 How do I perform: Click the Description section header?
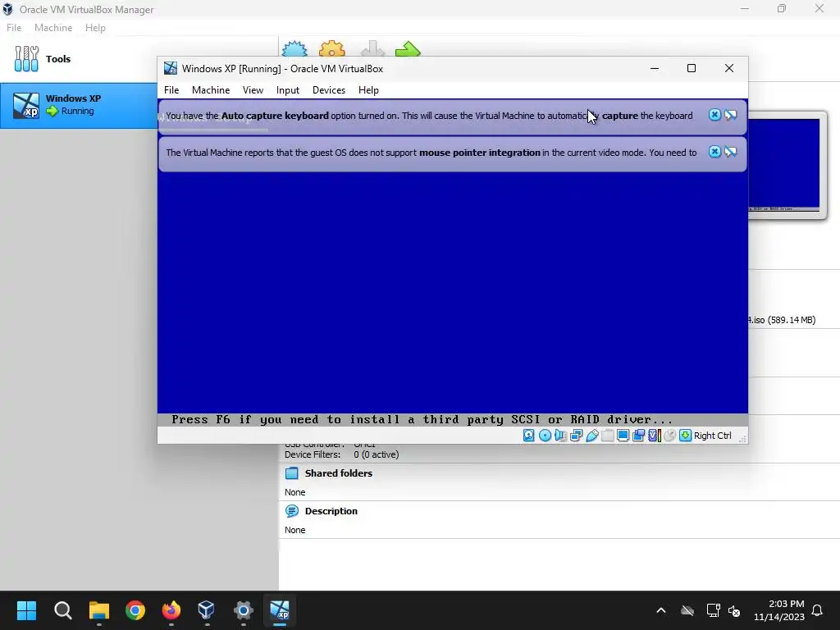pos(331,511)
